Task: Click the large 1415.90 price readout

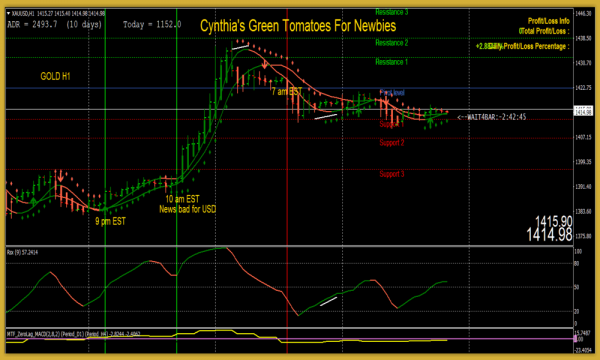Action: 554,222
